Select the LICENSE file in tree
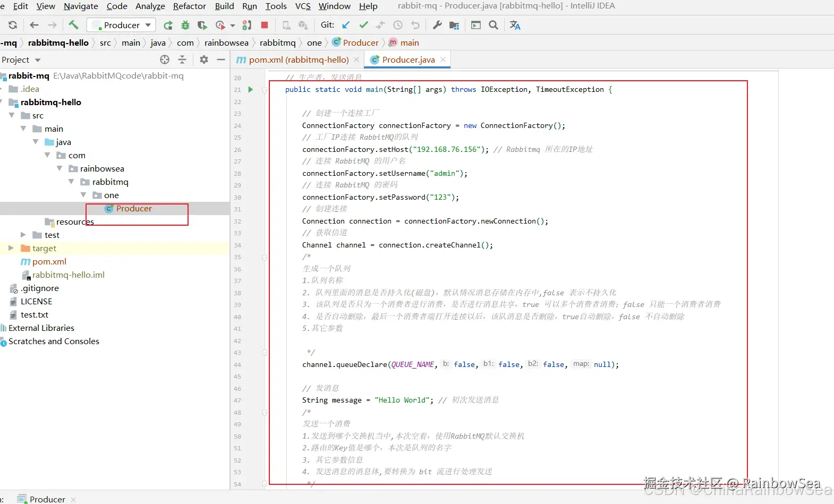Screen dimensions: 834x504 (x=36, y=301)
